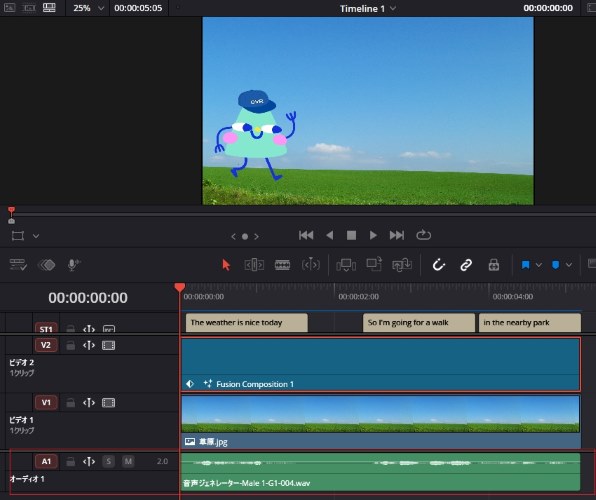Select subtitle "The weather is nice today"

(247, 323)
